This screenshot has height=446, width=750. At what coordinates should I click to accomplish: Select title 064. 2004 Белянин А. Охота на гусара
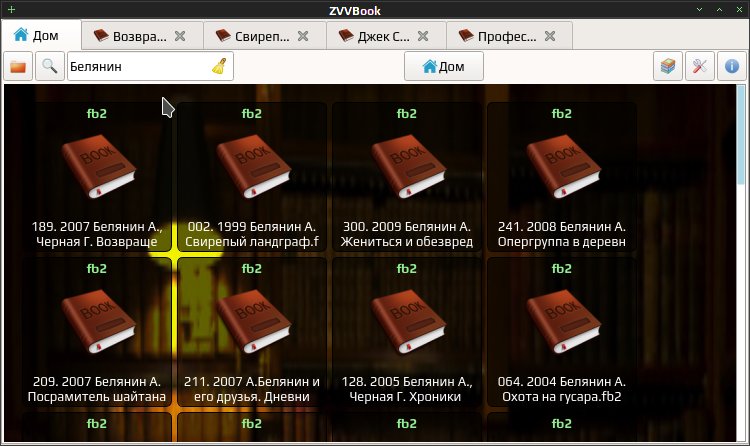[562, 389]
